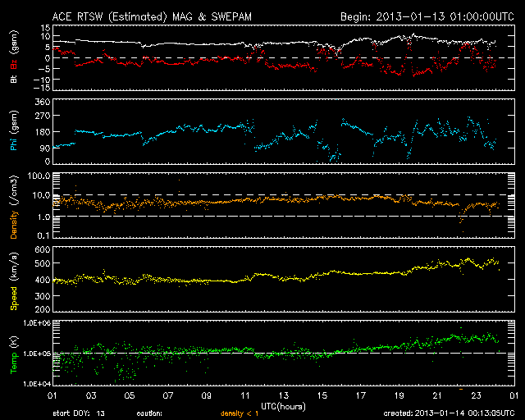Click the 09 hour label on the time axis
525x420 pixels.
coord(207,396)
